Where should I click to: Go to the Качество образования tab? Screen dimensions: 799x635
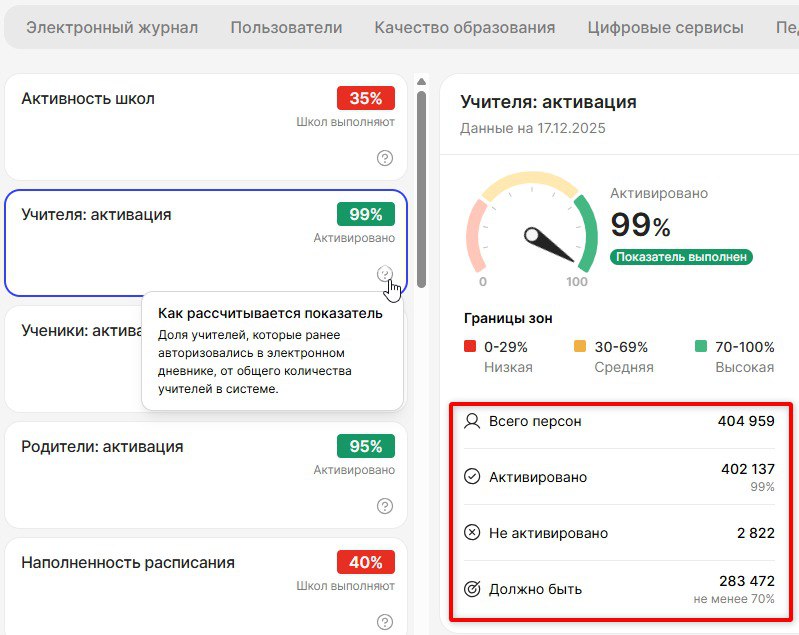(x=465, y=28)
